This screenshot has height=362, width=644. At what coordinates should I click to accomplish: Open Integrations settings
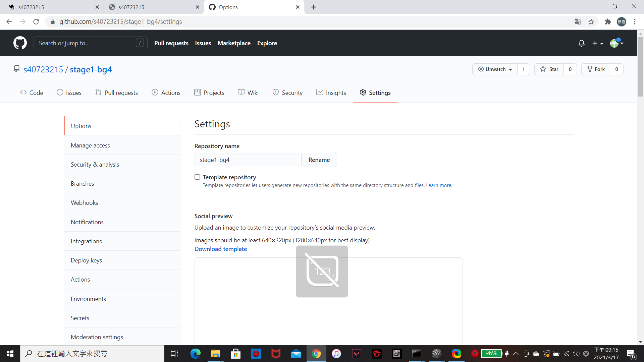point(122,241)
